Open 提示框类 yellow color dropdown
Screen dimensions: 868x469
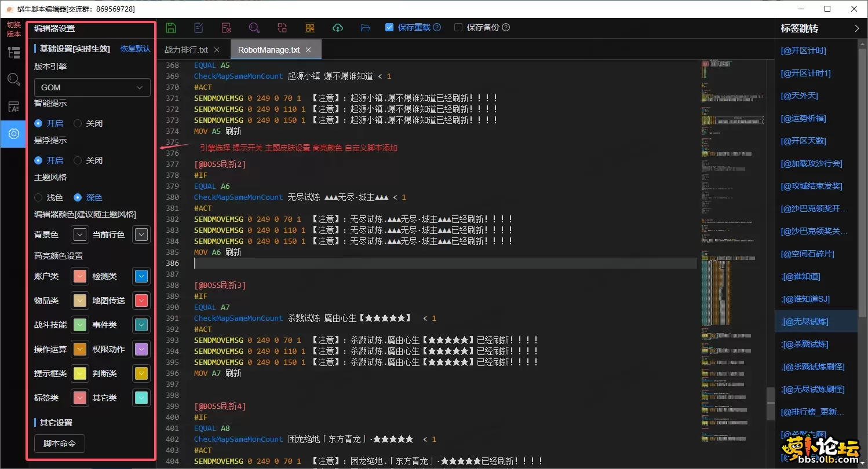click(x=79, y=373)
